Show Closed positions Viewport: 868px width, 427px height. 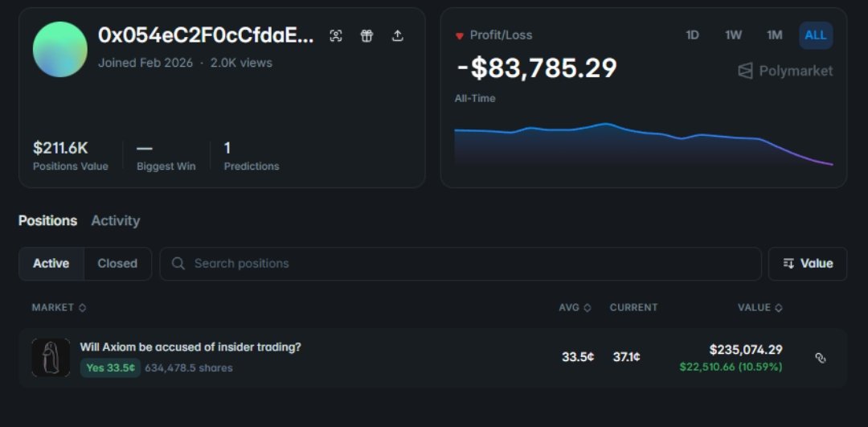(x=117, y=264)
